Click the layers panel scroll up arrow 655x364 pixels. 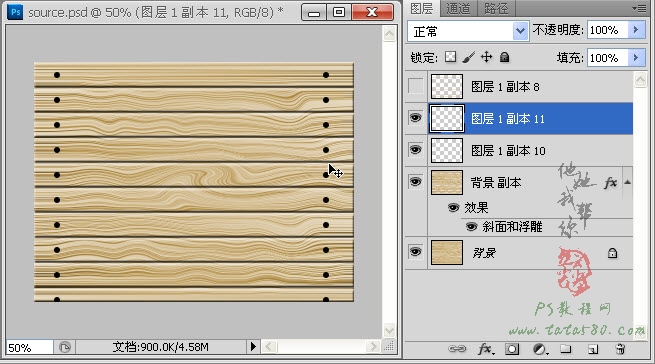click(x=640, y=79)
